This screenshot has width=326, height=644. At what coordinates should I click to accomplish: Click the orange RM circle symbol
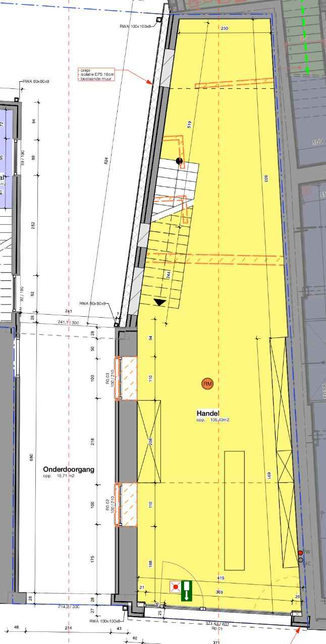207,384
